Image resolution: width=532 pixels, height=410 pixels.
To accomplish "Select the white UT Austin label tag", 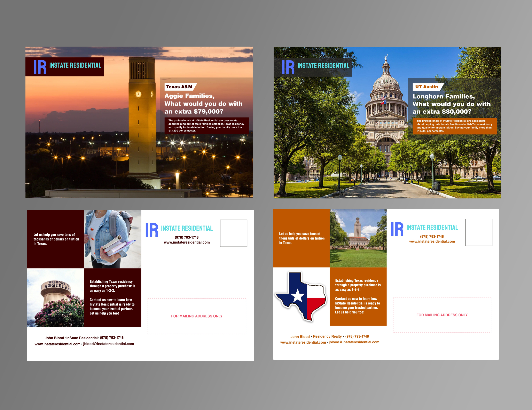I will click(x=427, y=87).
